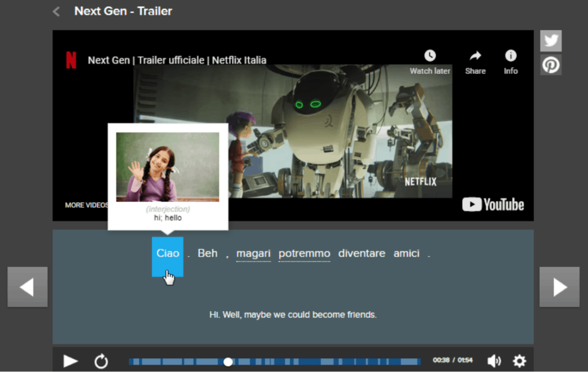Viewport: 588px width, 372px height.
Task: Click the progress bar playhead knob
Action: click(228, 362)
